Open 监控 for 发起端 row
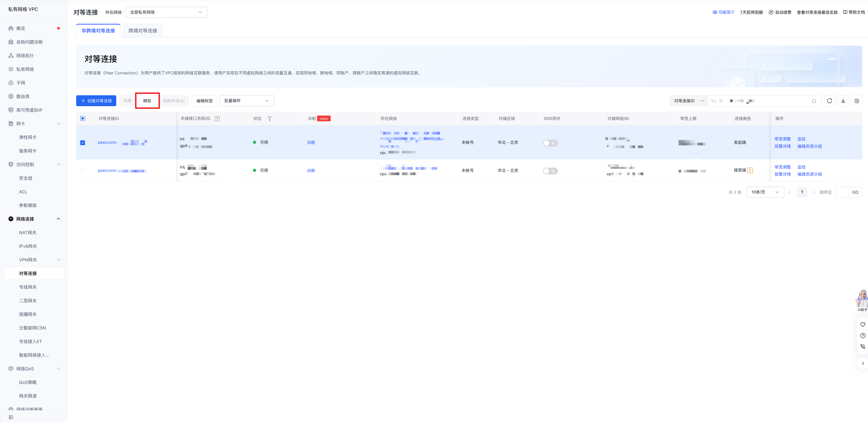 801,139
